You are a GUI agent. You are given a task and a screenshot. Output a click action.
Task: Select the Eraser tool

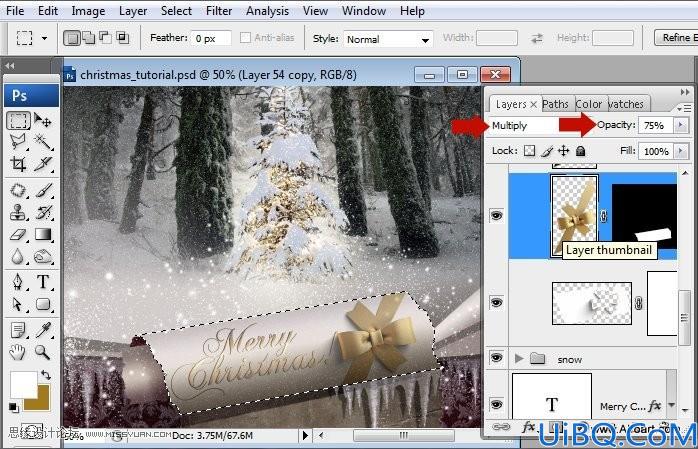coord(18,234)
